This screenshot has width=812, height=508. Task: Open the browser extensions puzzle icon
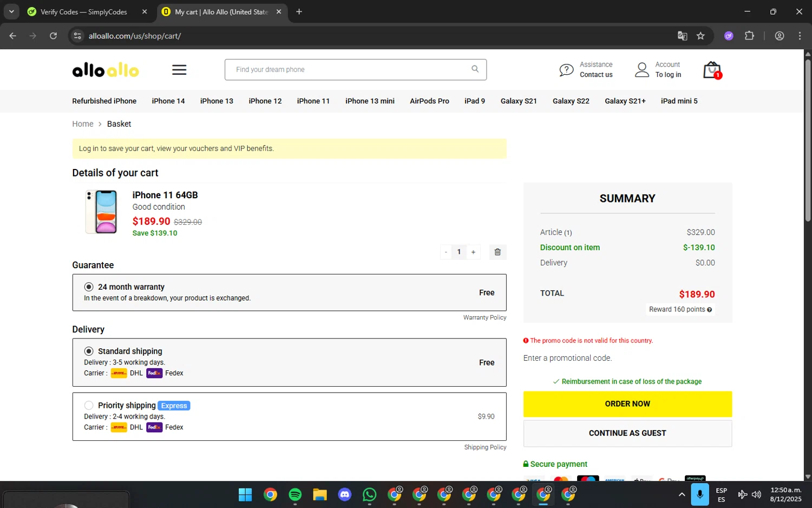pos(749,36)
